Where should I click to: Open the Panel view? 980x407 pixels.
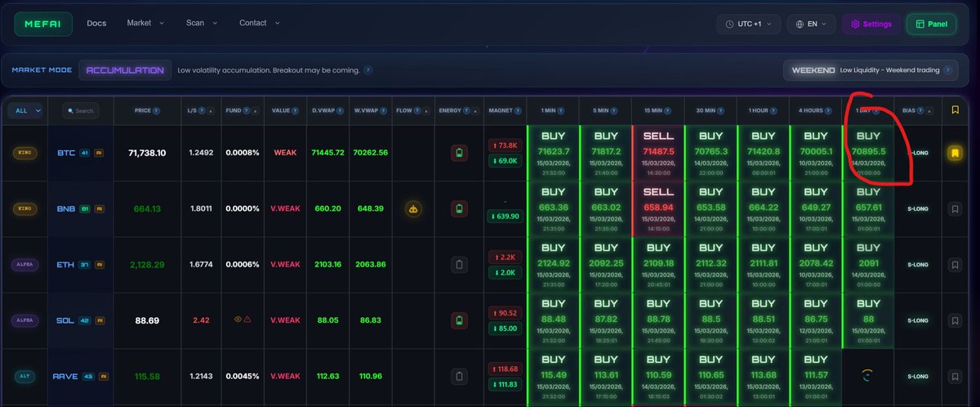931,24
